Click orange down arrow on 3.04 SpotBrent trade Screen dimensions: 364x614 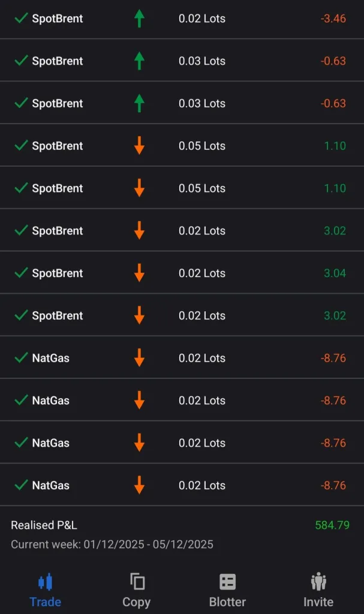point(139,273)
